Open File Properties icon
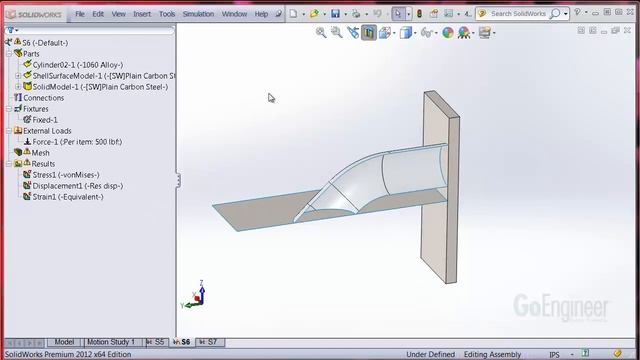640x360 pixels. pos(433,13)
